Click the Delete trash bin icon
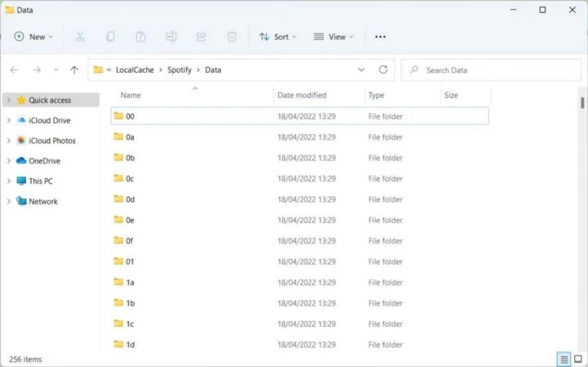 pos(232,37)
